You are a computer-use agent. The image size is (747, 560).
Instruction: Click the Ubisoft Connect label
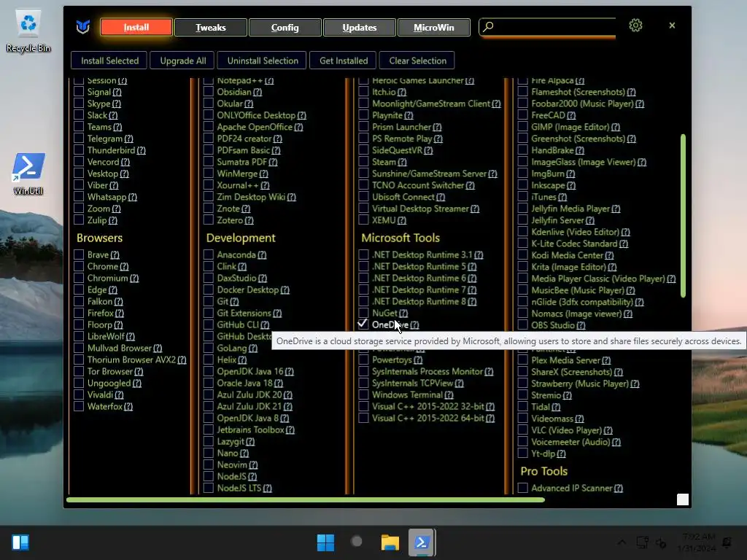pyautogui.click(x=403, y=197)
